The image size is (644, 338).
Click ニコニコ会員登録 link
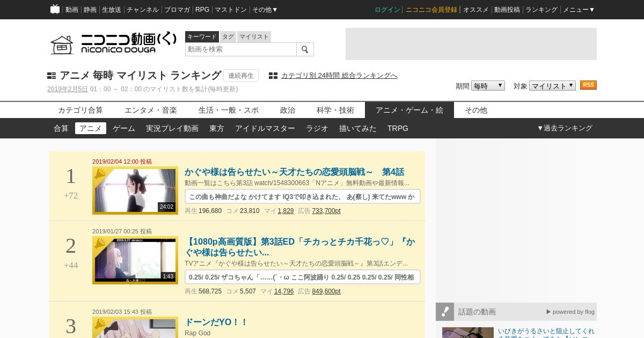pos(431,10)
